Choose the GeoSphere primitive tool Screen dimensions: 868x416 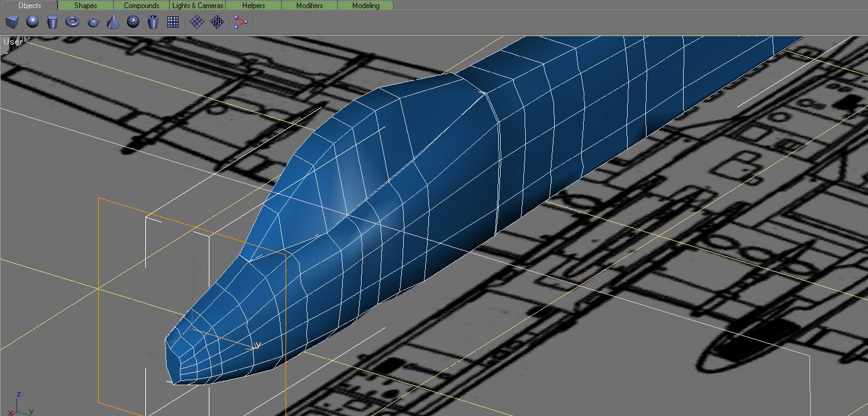click(133, 23)
